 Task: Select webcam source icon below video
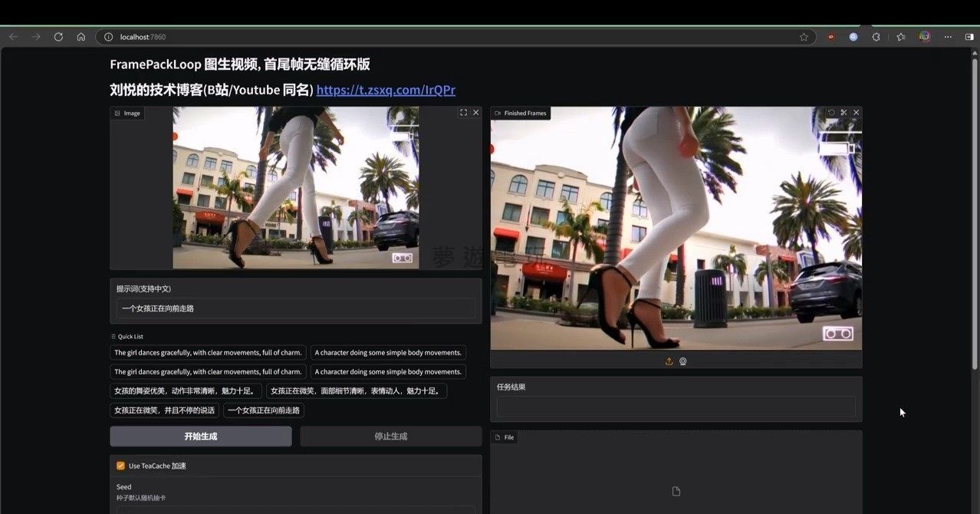point(683,361)
